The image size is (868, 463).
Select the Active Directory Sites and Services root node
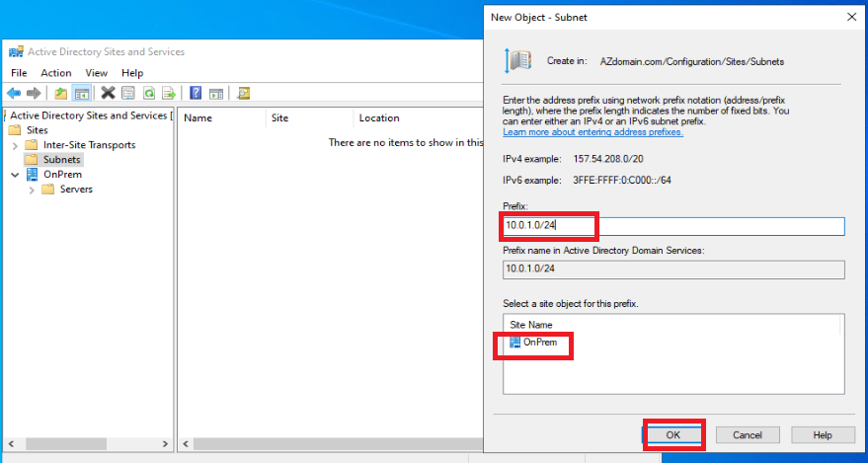click(89, 116)
